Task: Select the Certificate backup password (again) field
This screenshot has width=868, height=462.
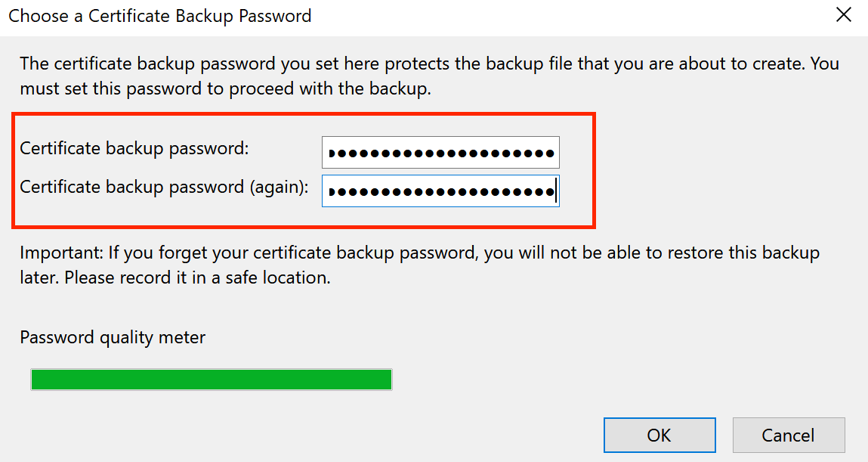Action: pos(440,190)
